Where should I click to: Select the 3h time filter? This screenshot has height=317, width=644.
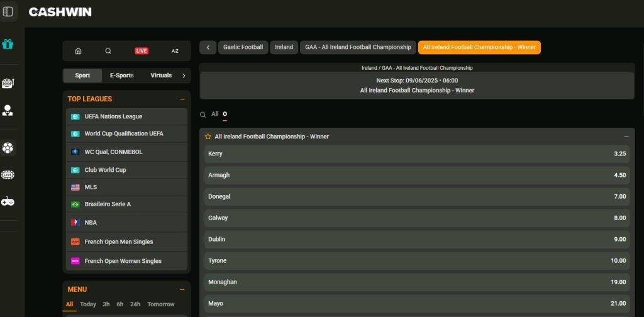[106, 304]
